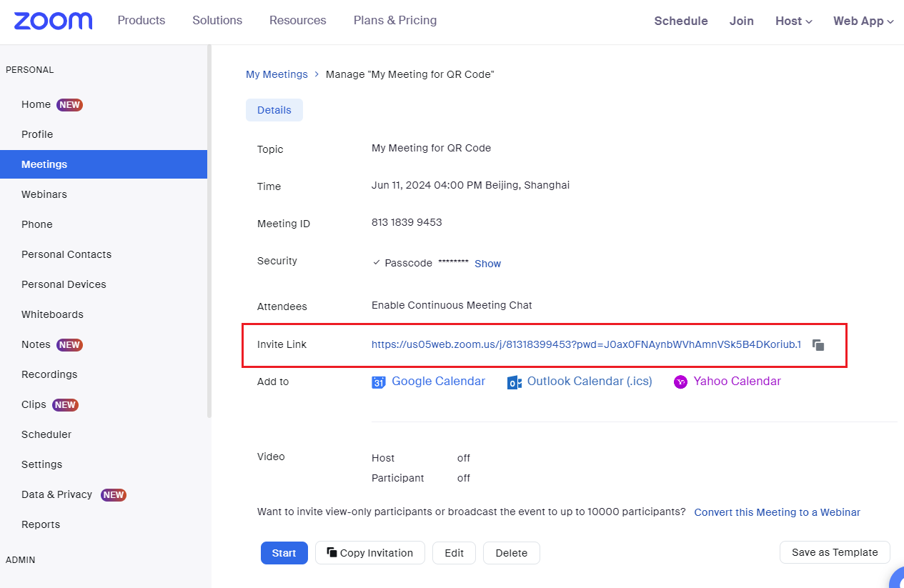
Task: Click the NEW badge next to Home
Action: click(x=69, y=104)
